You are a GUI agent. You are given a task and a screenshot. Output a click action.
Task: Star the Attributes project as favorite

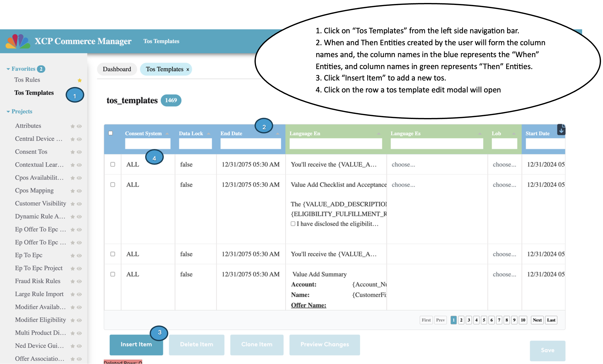(73, 126)
